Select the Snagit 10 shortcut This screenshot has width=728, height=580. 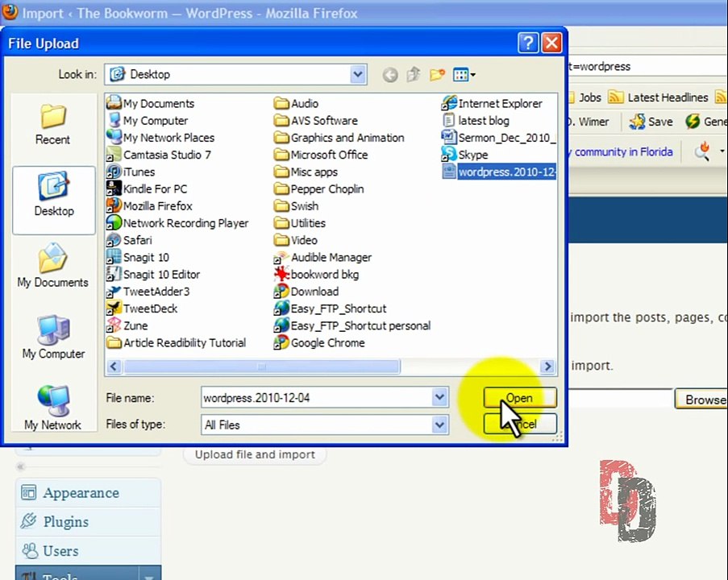pos(138,257)
